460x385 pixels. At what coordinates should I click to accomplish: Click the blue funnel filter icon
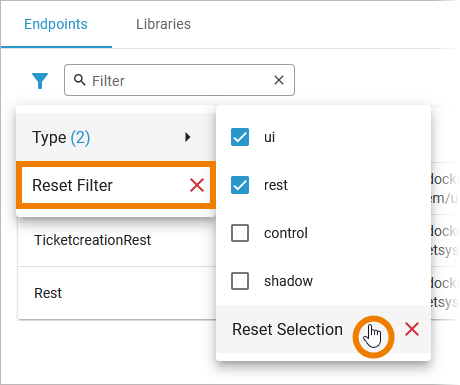[40, 81]
